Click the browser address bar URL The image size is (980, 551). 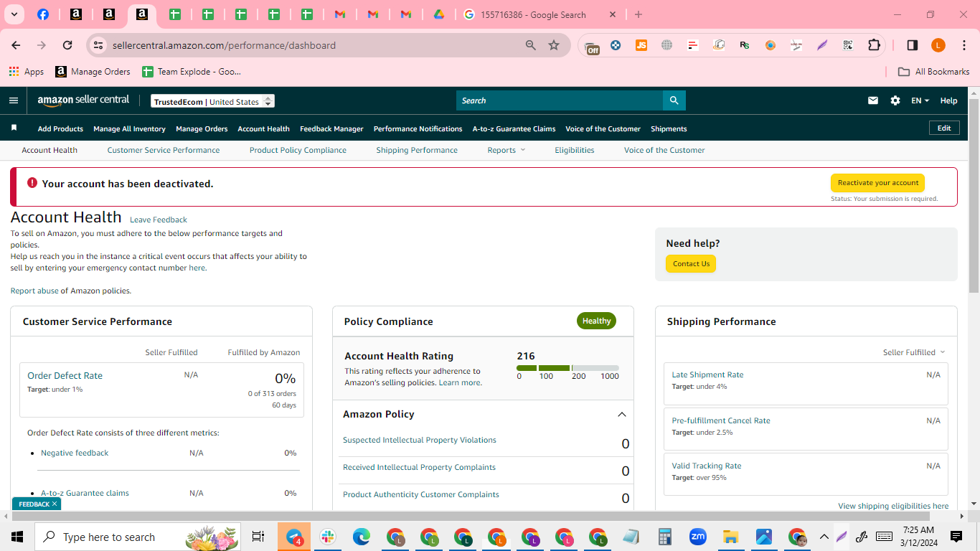[224, 45]
